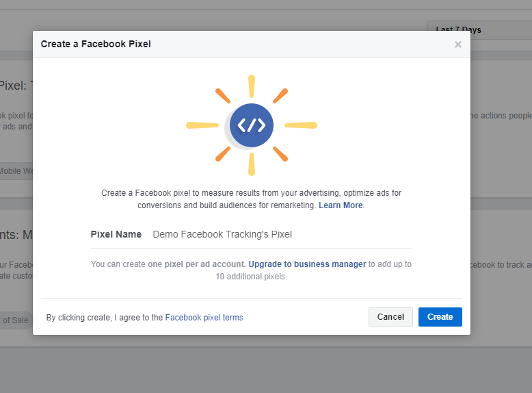Click the 'Pixel Name' label
Screen dimensions: 532x393
pos(116,234)
